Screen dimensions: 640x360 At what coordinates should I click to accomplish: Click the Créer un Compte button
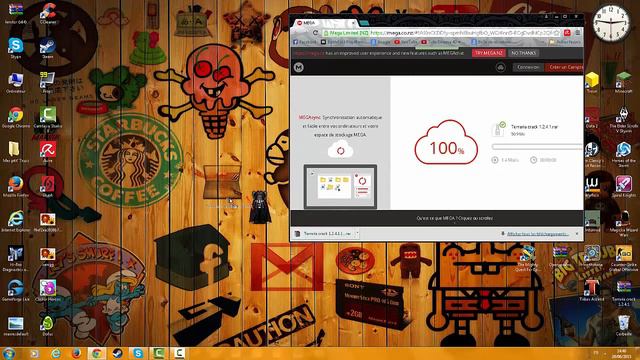click(565, 67)
